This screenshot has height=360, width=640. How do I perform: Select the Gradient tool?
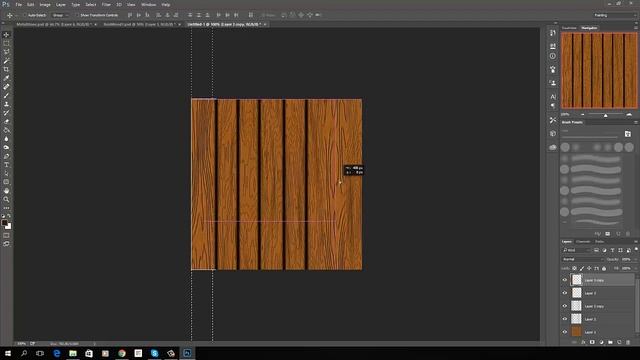[6, 130]
